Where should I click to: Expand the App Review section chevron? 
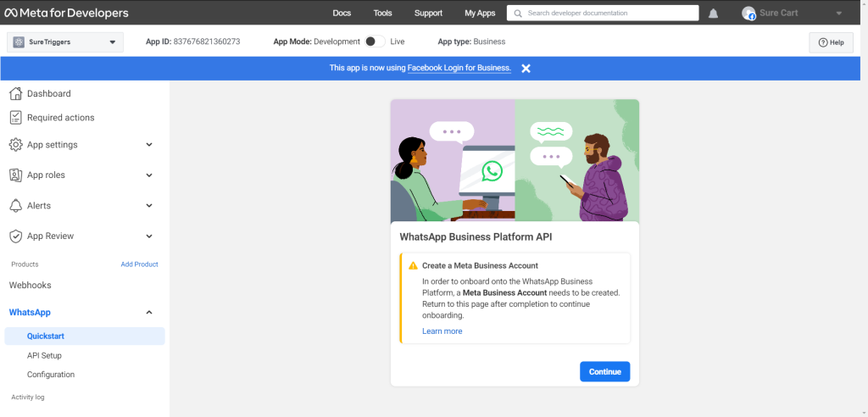pyautogui.click(x=149, y=236)
